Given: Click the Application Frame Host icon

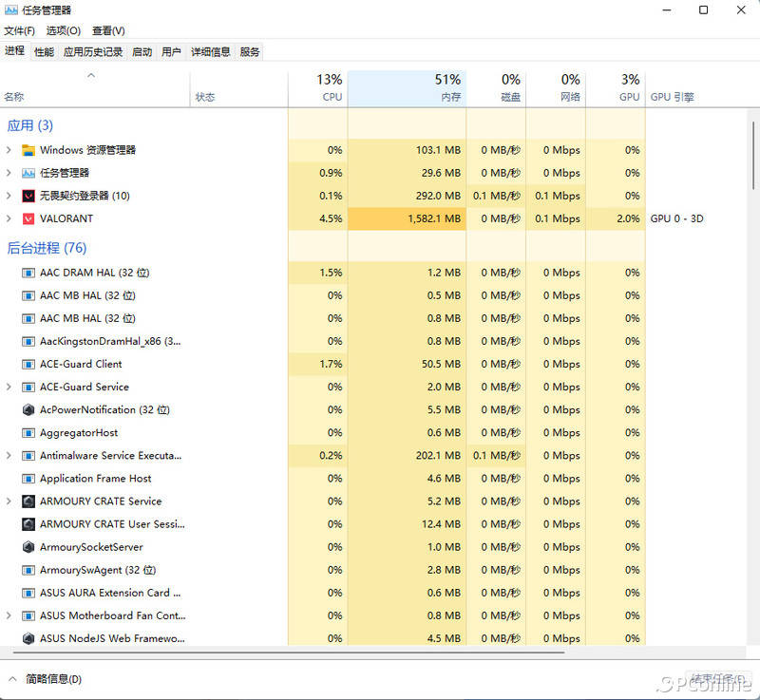Looking at the screenshot, I should pos(28,479).
